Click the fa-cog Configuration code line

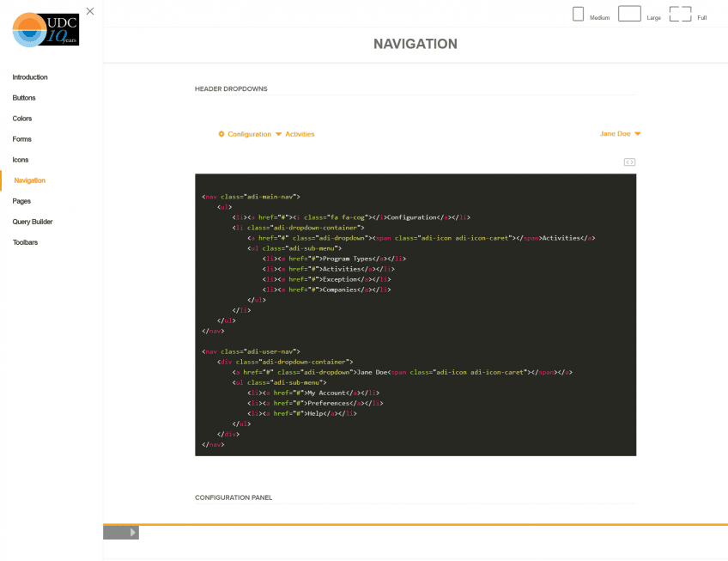tap(351, 217)
